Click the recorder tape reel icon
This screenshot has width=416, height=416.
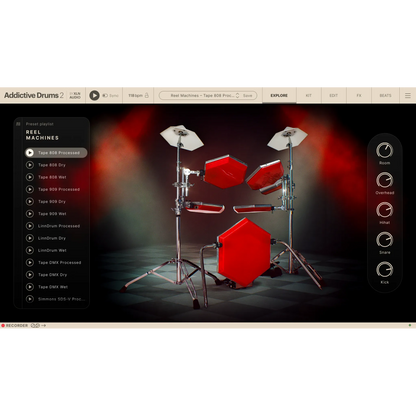[x=35, y=325]
